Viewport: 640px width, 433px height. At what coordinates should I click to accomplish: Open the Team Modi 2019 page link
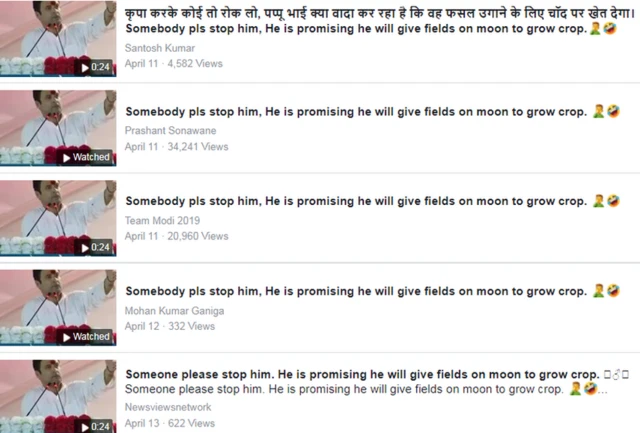[x=162, y=220]
